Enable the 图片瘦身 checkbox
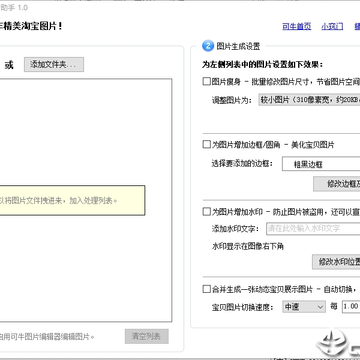Image resolution: width=360 pixels, height=360 pixels. pyautogui.click(x=206, y=82)
